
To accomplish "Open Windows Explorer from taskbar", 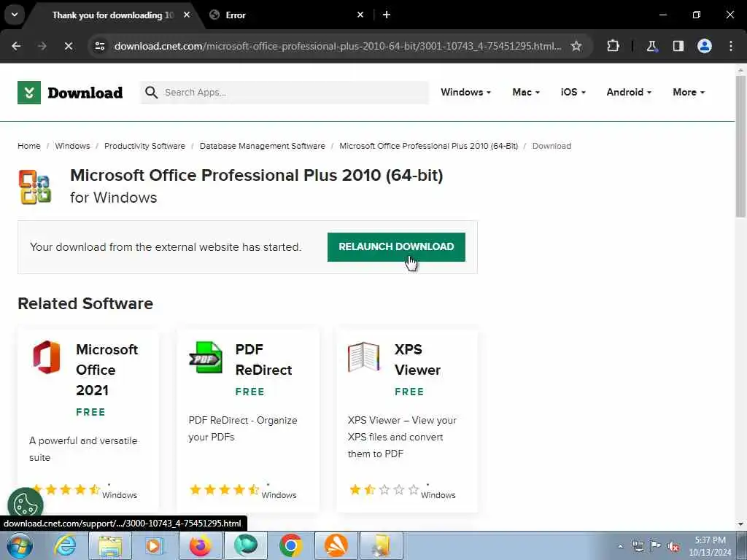I will [110, 545].
